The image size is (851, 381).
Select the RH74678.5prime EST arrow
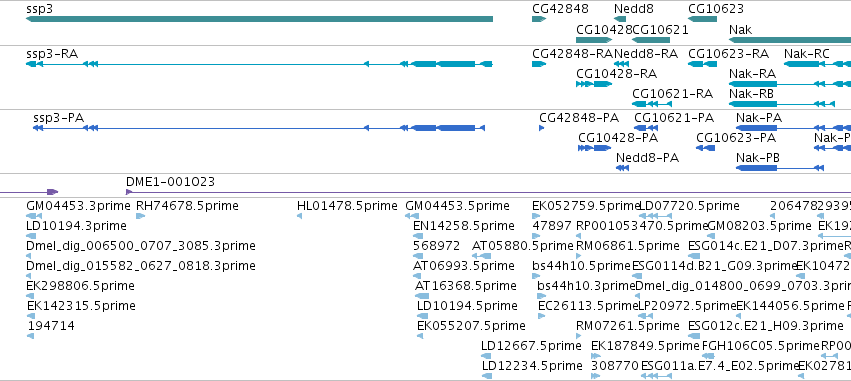pos(141,216)
